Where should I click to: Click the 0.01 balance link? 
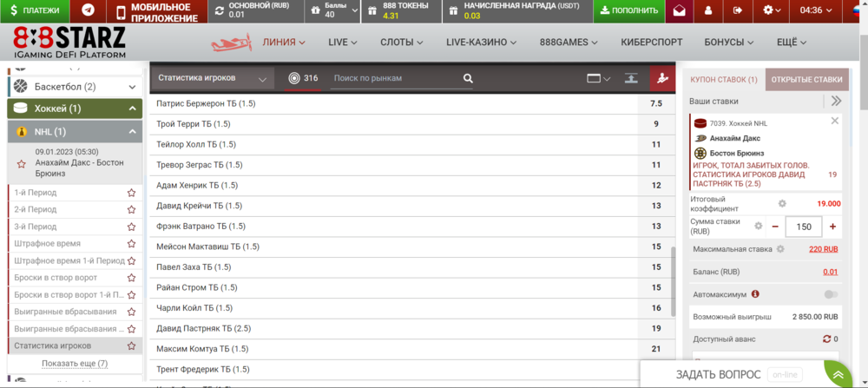[x=830, y=272]
